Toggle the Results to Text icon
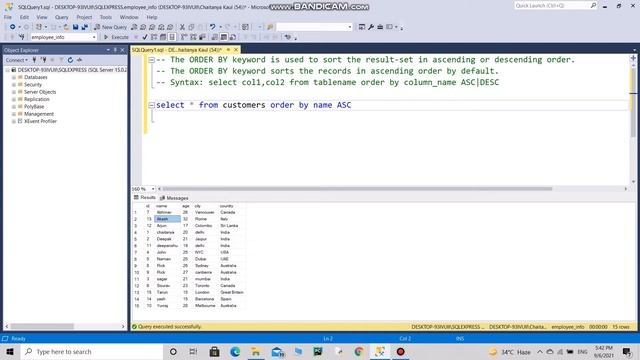 coord(215,37)
